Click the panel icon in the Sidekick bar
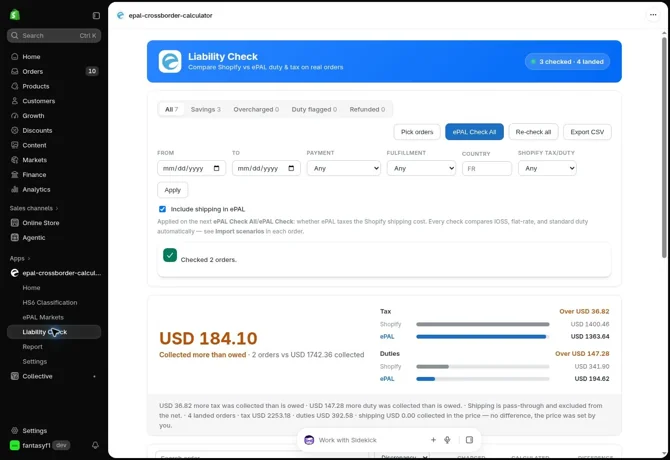Screen dimensions: 670x460 pos(469,440)
